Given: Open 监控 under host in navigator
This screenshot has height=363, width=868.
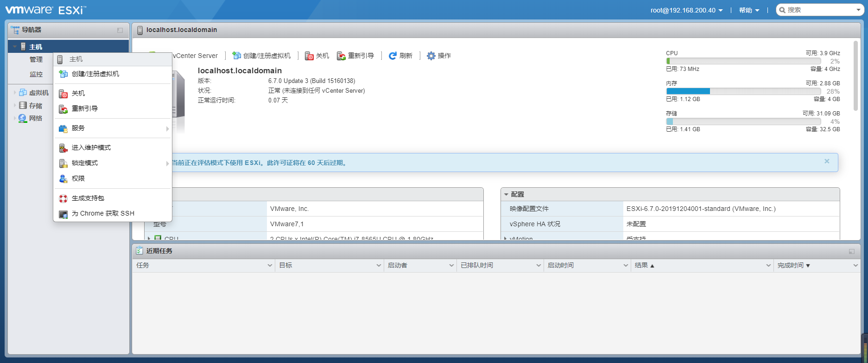Looking at the screenshot, I should click(x=36, y=74).
